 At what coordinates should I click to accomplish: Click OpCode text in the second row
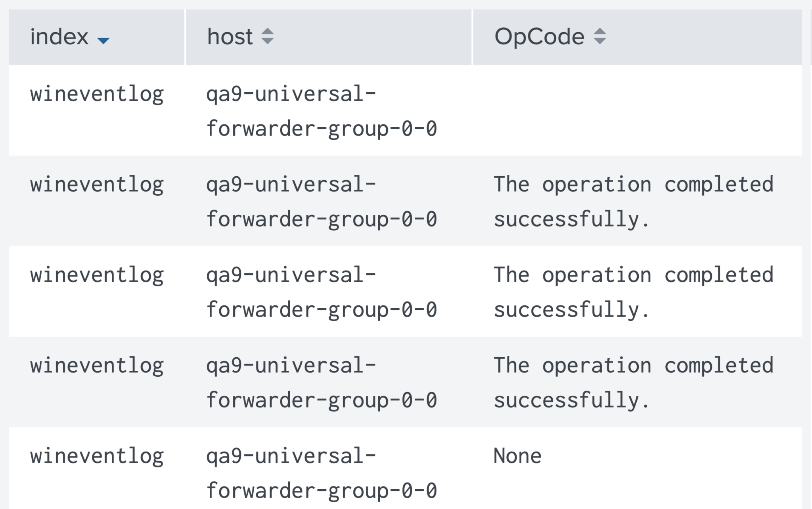[634, 202]
